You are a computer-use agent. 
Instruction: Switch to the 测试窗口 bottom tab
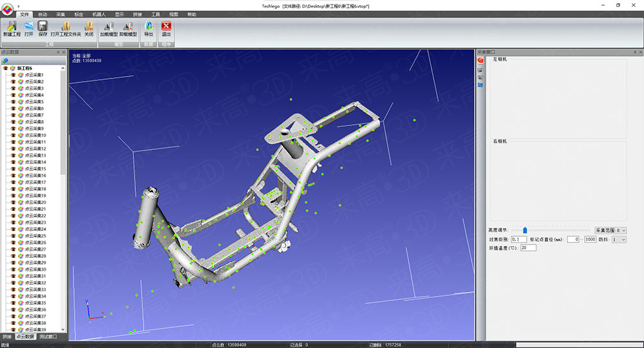48,336
